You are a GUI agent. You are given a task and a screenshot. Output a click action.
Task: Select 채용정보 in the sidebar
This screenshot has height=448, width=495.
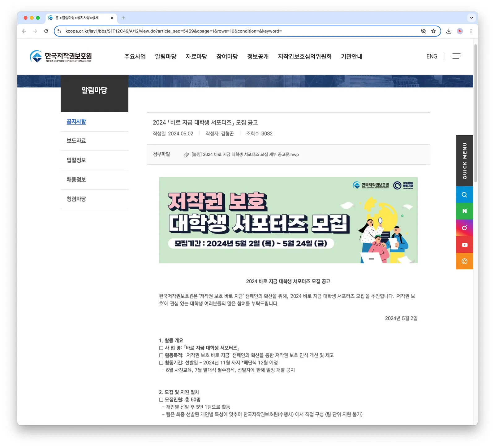point(76,180)
